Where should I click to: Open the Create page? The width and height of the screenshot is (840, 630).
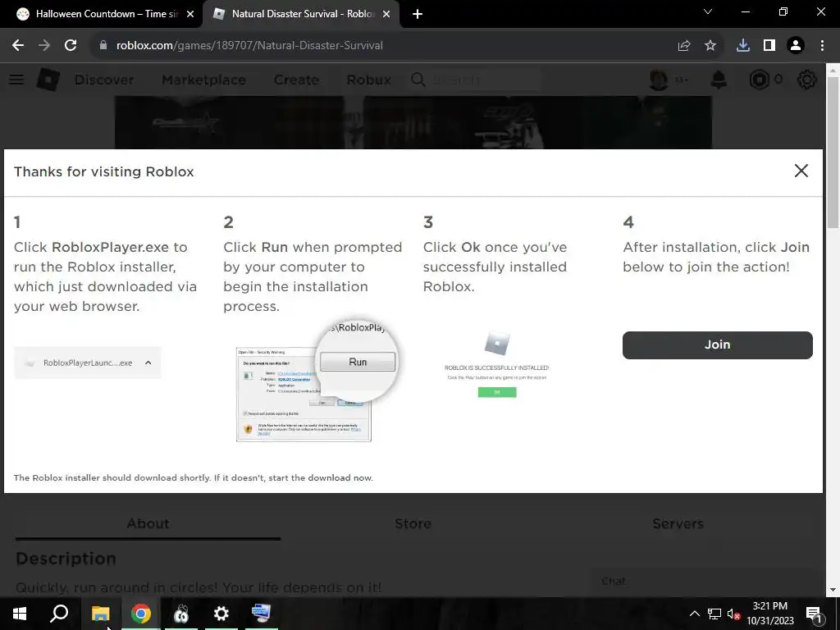coord(296,80)
